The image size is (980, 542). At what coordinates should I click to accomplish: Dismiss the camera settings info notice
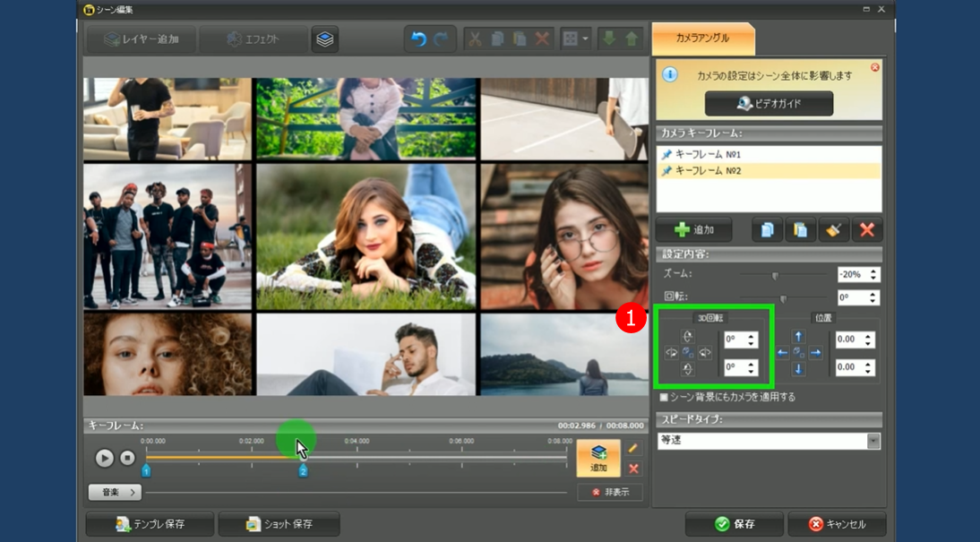pyautogui.click(x=875, y=67)
